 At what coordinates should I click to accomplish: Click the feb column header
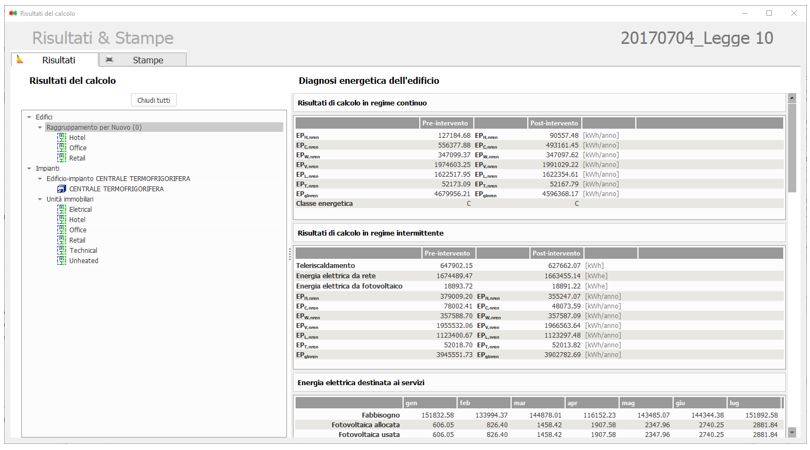[484, 402]
